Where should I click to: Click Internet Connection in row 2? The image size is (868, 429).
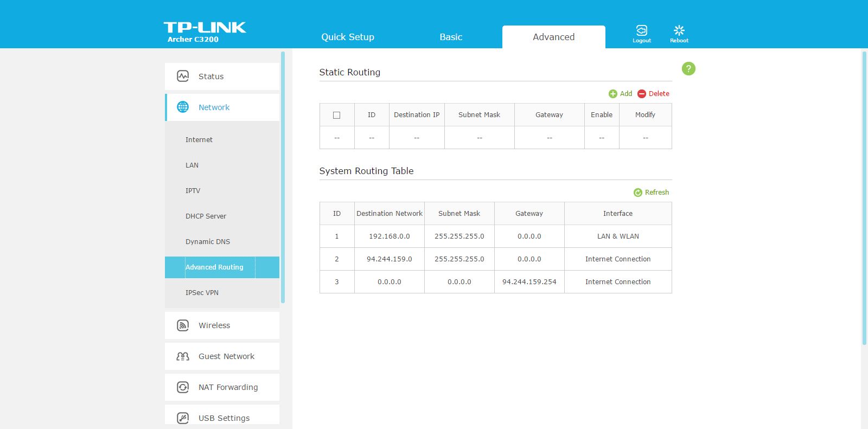[618, 259]
